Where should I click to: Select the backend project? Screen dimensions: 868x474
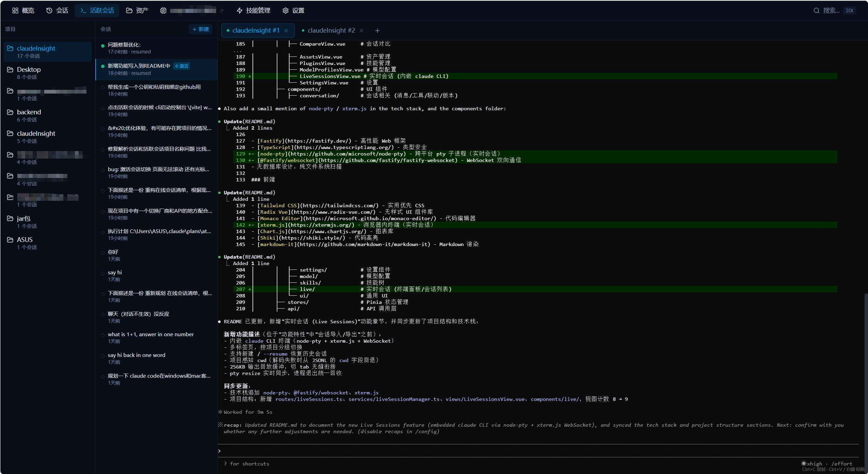[x=47, y=115]
